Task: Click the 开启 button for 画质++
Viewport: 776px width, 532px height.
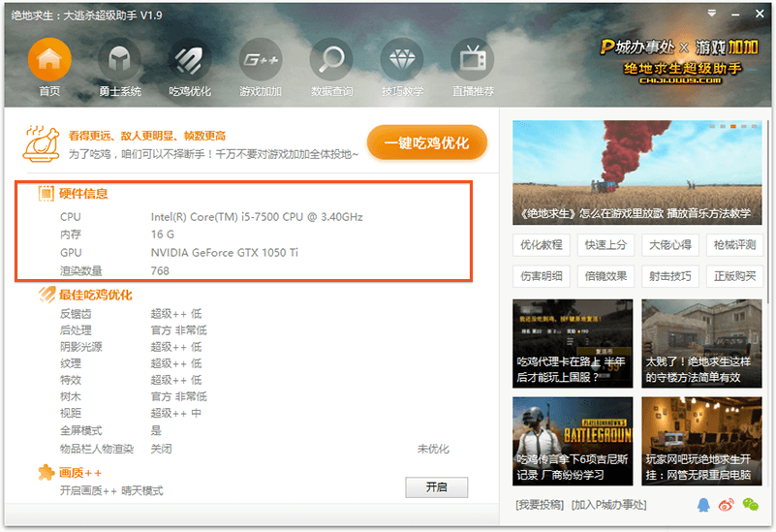Action: (437, 487)
